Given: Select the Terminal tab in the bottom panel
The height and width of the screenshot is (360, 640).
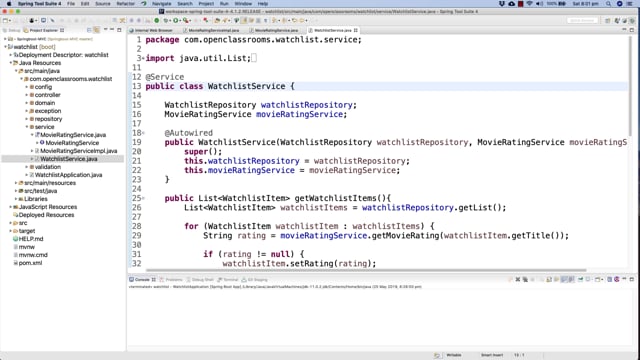Looking at the screenshot, I should [228, 280].
